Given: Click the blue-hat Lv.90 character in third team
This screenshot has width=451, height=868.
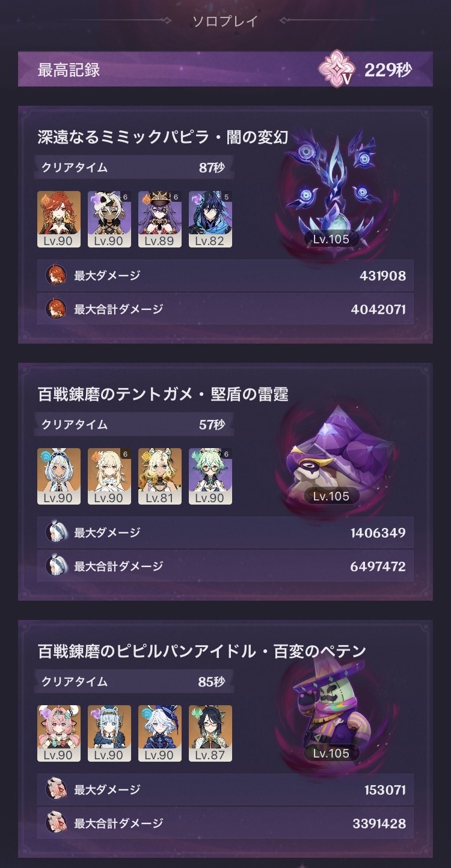Looking at the screenshot, I should pos(160,733).
